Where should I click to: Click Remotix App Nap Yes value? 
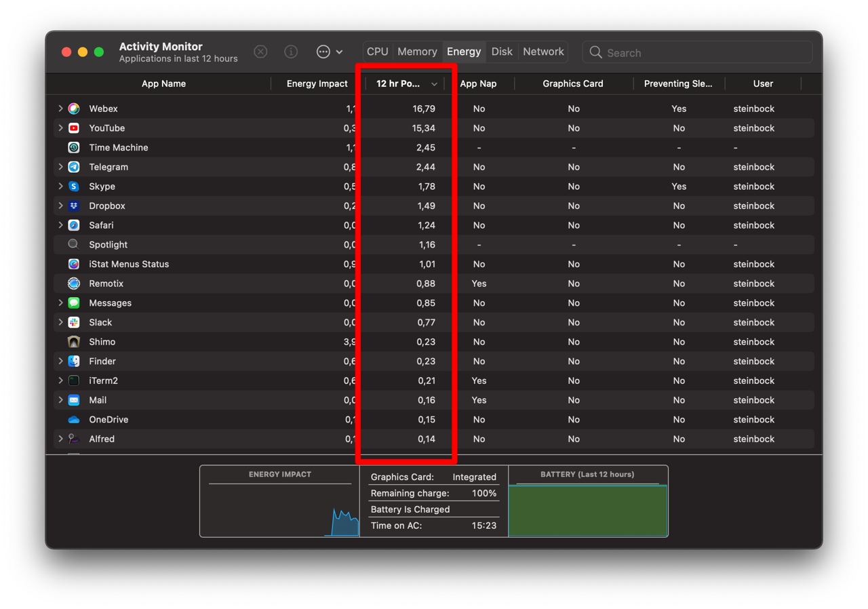click(x=479, y=283)
